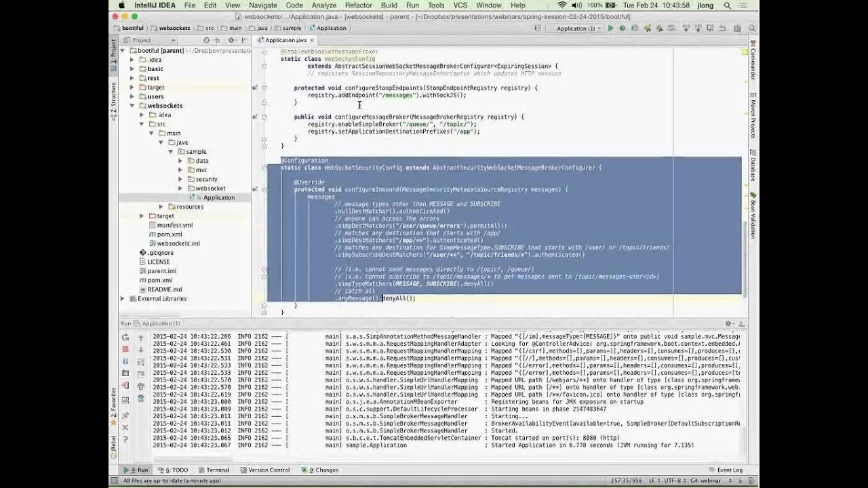Expand External Libraries node
868x488 pixels.
click(x=123, y=299)
